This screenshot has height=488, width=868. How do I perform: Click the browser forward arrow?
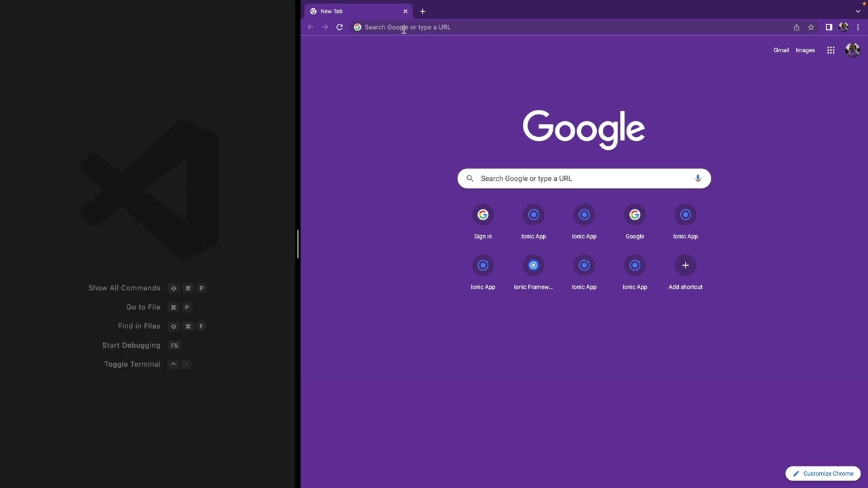coord(325,27)
